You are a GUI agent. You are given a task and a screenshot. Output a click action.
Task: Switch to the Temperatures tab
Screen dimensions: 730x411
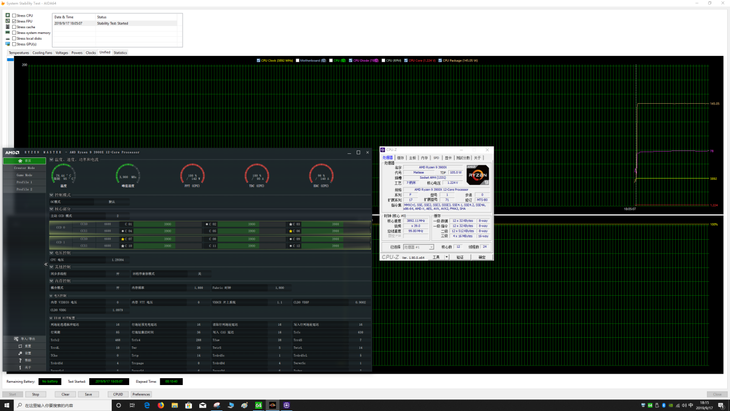(19, 53)
